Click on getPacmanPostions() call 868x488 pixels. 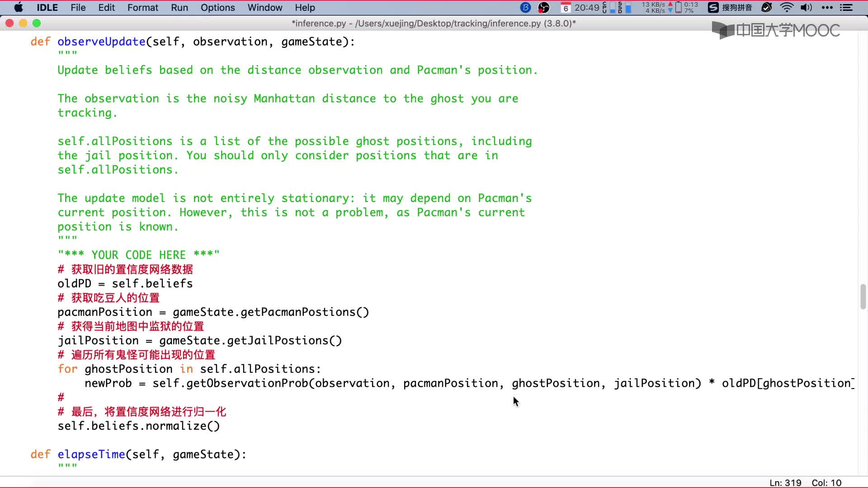tap(305, 312)
